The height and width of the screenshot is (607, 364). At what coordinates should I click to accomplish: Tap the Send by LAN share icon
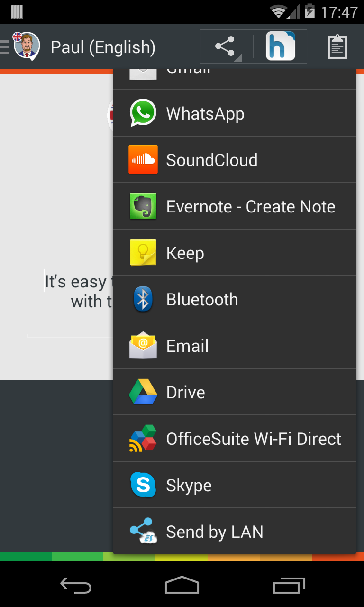point(143,531)
